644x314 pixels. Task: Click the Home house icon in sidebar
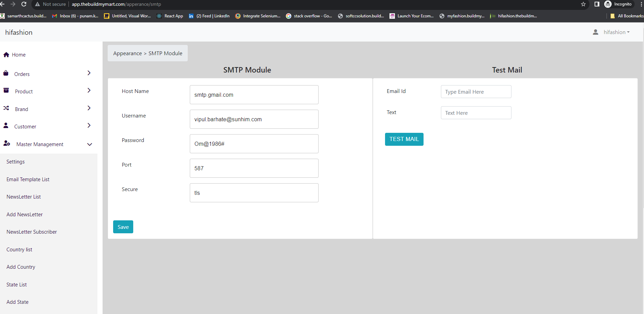tap(6, 54)
